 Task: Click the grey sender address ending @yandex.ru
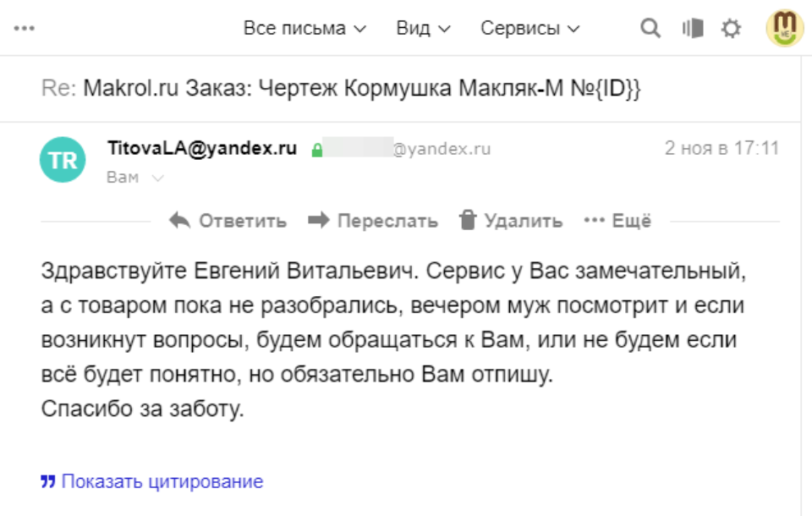pyautogui.click(x=407, y=150)
